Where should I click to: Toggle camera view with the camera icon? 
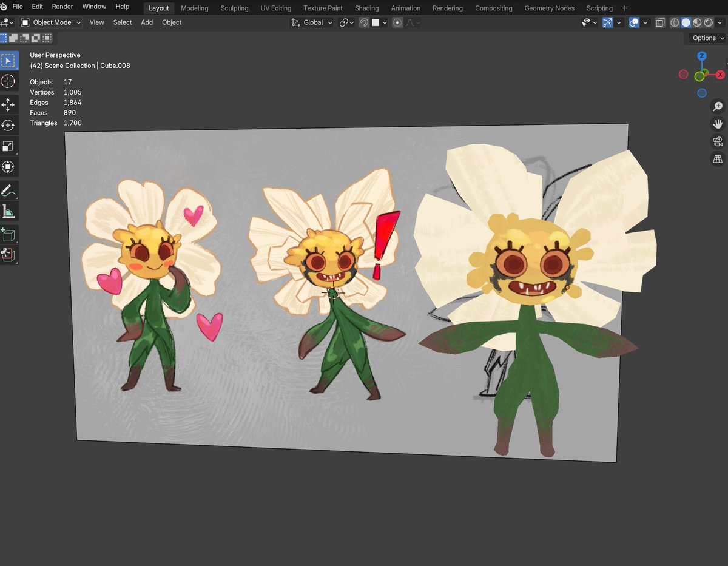pyautogui.click(x=718, y=141)
